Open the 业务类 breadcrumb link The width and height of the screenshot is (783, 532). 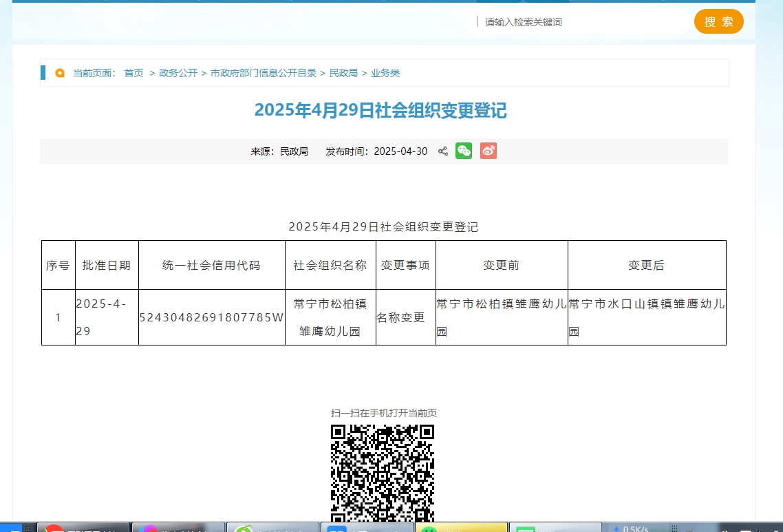point(385,73)
